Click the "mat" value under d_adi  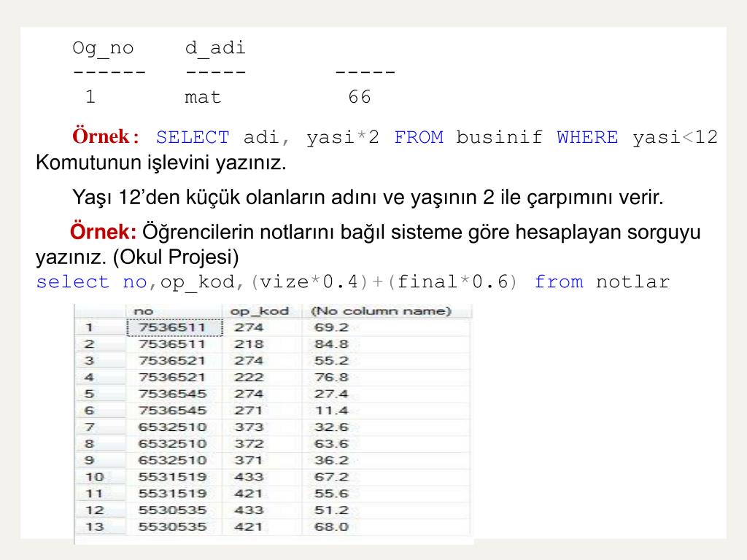tap(203, 98)
